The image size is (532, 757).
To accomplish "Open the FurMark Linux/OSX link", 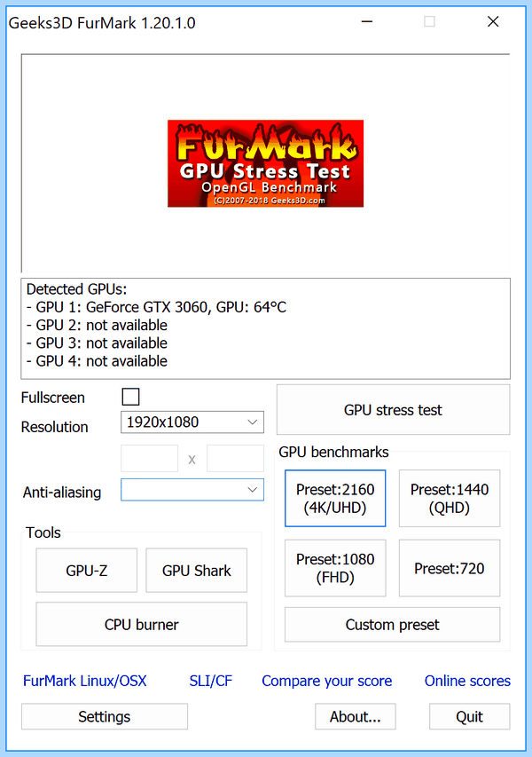I will (x=85, y=681).
